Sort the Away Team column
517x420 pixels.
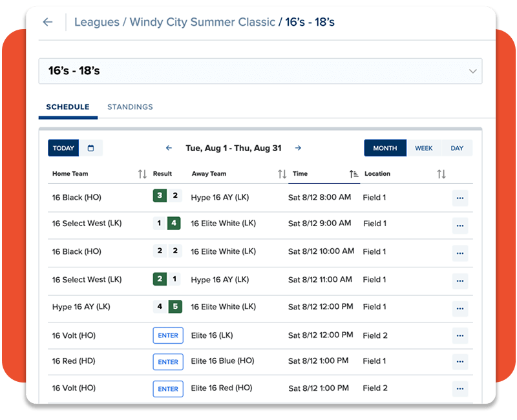[x=282, y=173]
